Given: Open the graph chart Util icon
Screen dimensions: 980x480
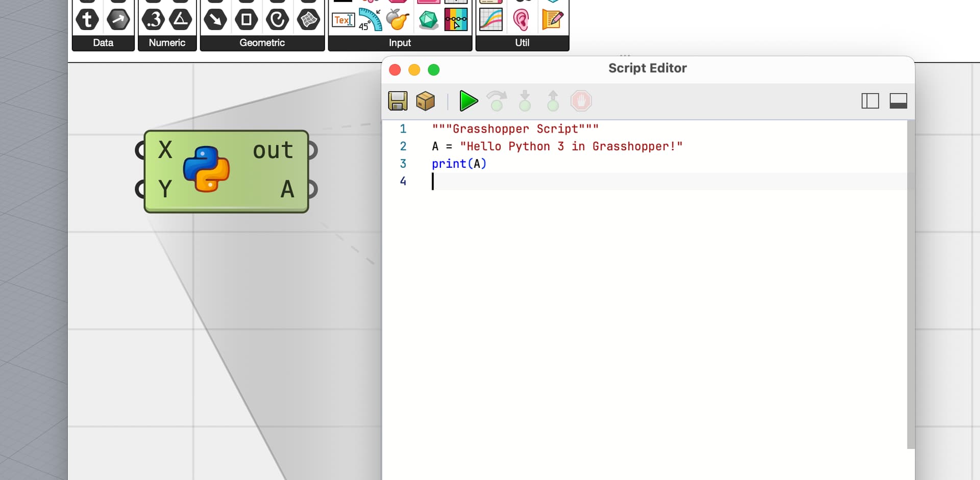Looking at the screenshot, I should coord(491,20).
